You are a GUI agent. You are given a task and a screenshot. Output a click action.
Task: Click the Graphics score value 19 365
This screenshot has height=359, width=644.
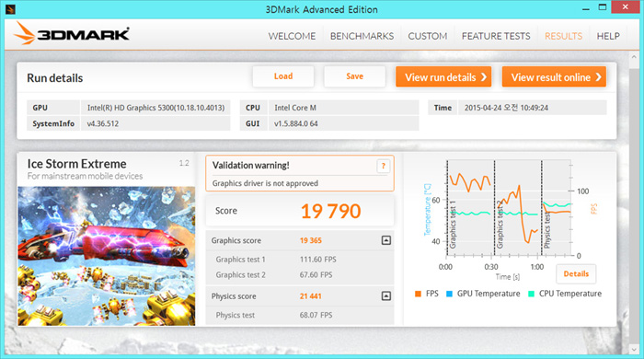point(311,240)
